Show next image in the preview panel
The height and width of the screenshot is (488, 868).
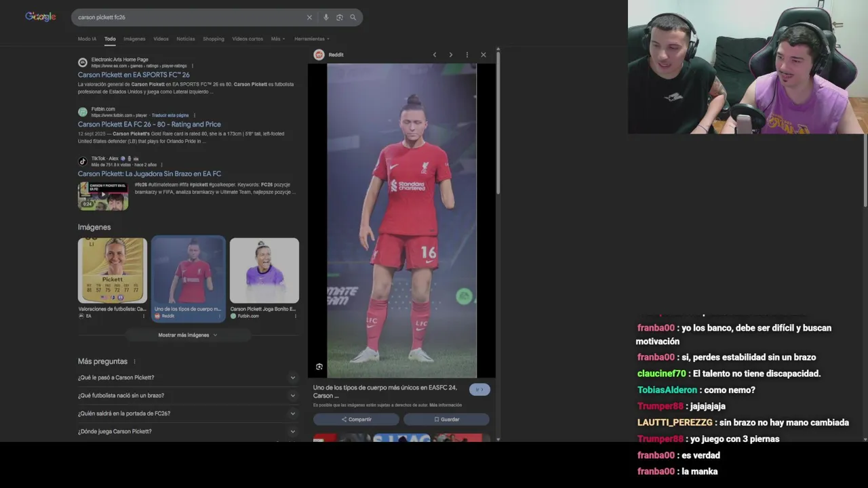point(451,55)
